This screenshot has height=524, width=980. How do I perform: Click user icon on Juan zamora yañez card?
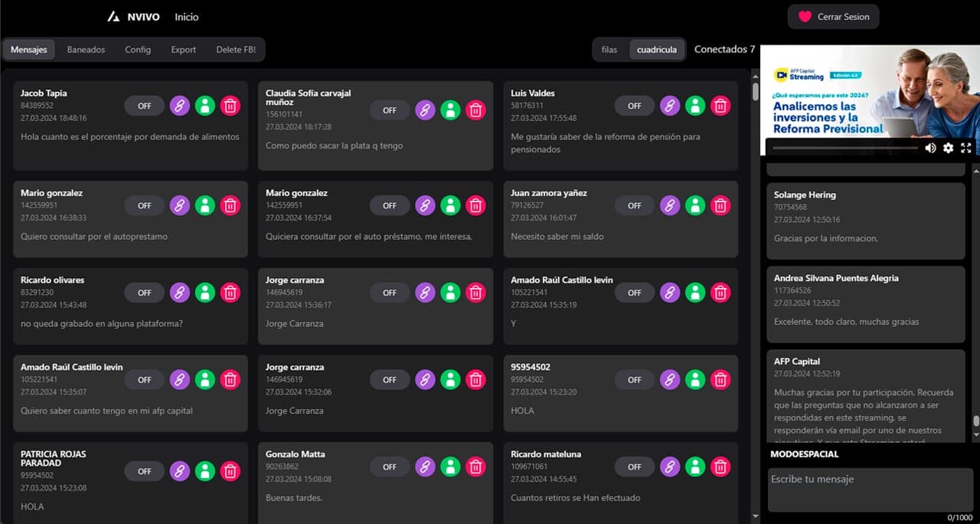pos(695,205)
